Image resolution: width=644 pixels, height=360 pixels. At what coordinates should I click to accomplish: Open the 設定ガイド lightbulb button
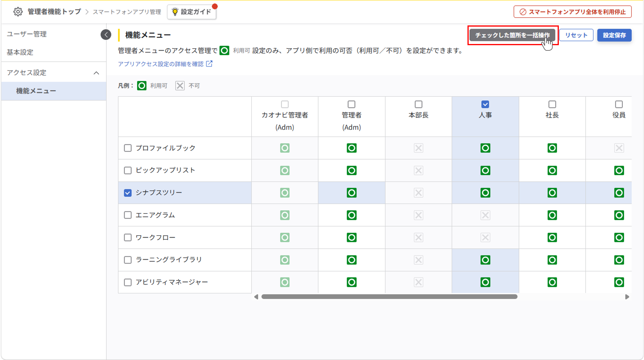coord(192,12)
